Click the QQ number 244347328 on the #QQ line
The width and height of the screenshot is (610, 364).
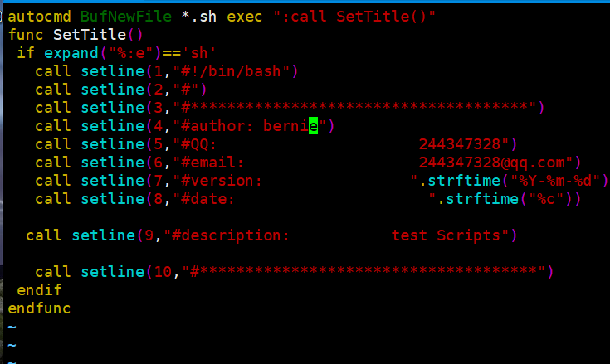coord(463,144)
